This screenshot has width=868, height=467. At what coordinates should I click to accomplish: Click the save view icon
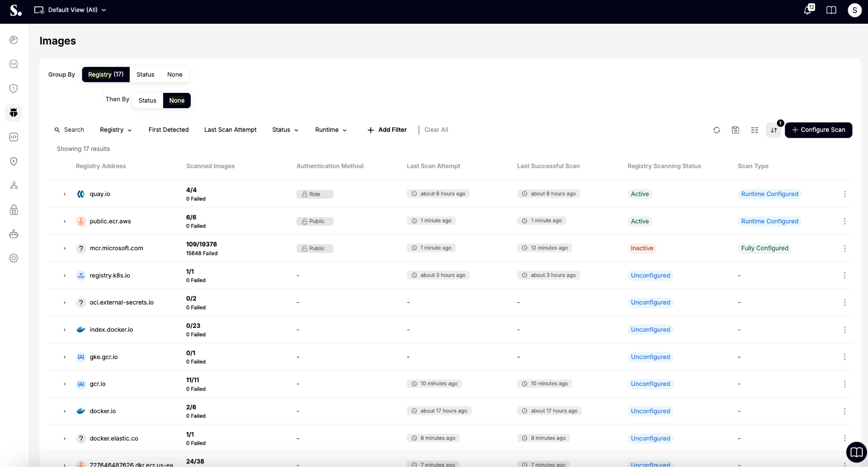735,130
